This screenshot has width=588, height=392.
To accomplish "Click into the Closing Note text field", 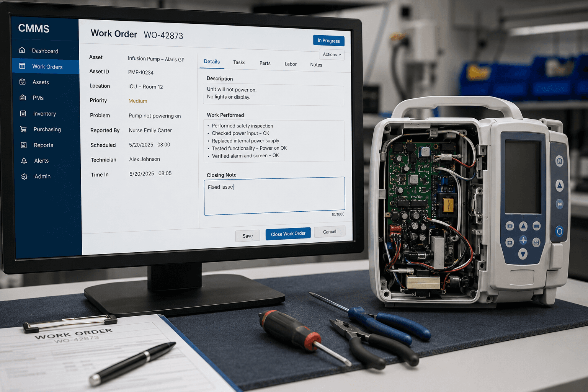I will [274, 196].
